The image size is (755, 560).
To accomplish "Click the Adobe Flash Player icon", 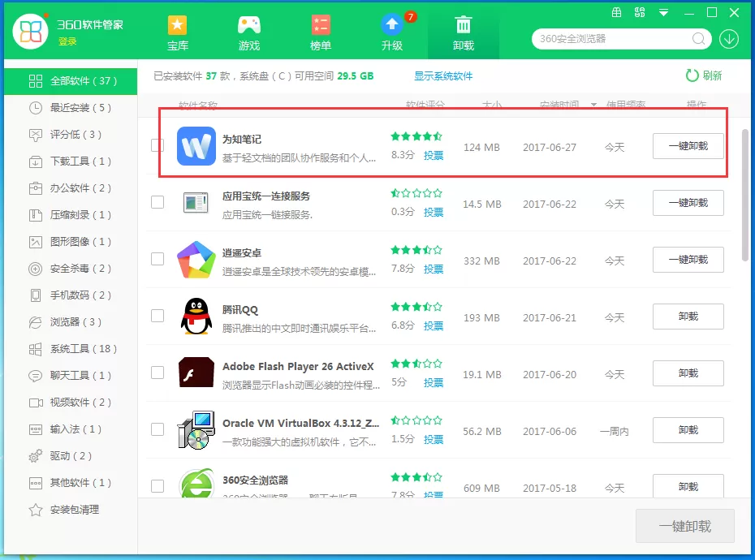I will click(x=196, y=373).
